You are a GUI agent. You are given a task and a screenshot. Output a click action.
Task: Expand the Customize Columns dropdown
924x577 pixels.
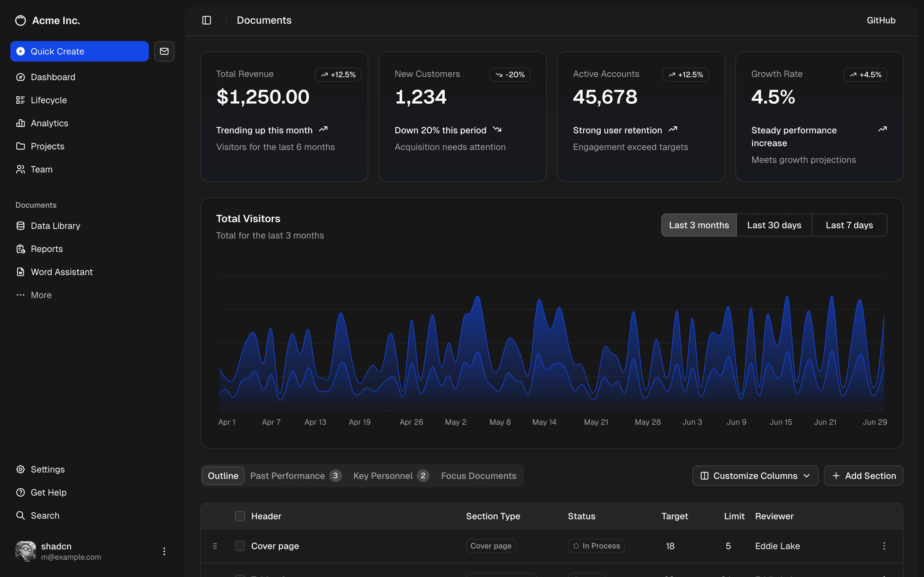coord(755,475)
